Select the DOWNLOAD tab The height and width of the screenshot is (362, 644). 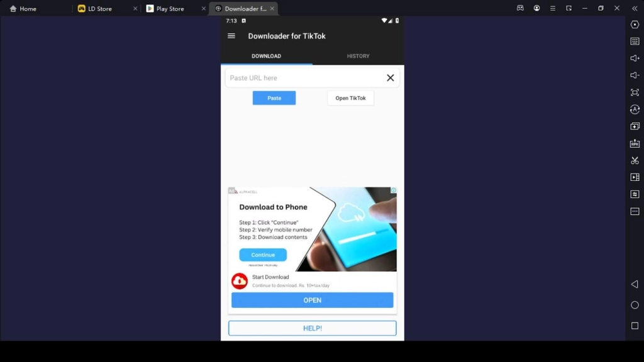click(265, 56)
